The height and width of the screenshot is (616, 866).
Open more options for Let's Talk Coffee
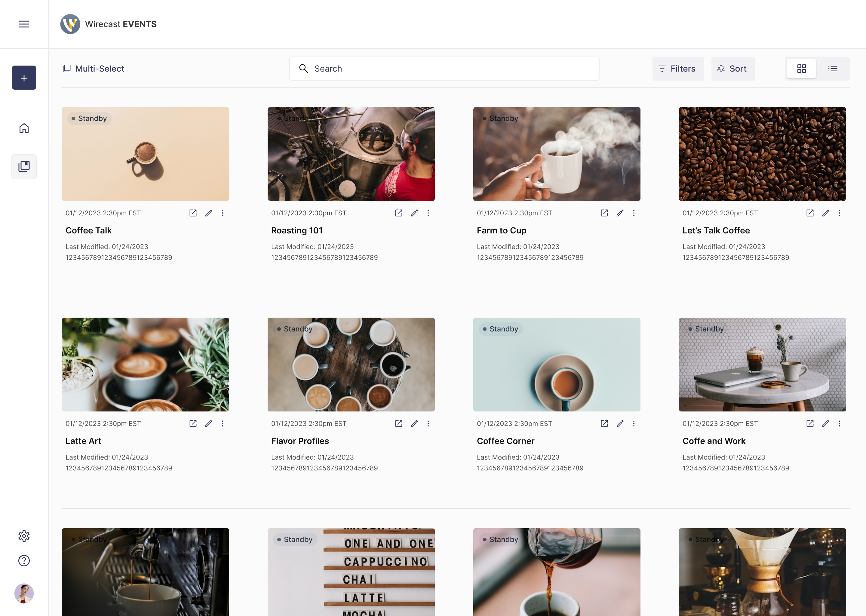click(840, 213)
